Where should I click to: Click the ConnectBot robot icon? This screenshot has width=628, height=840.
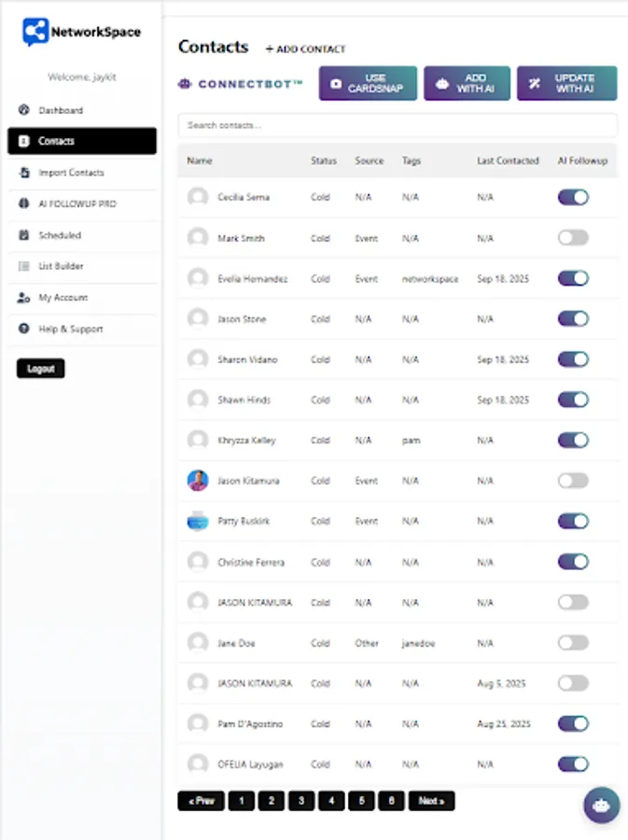tap(184, 84)
